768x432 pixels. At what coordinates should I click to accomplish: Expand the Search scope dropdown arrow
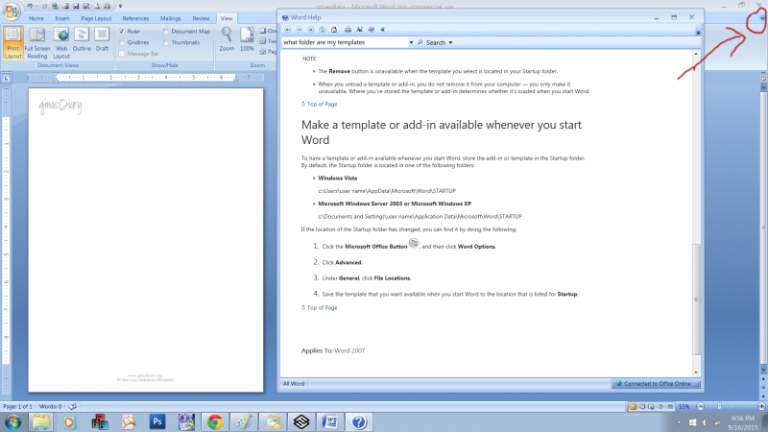(x=451, y=43)
